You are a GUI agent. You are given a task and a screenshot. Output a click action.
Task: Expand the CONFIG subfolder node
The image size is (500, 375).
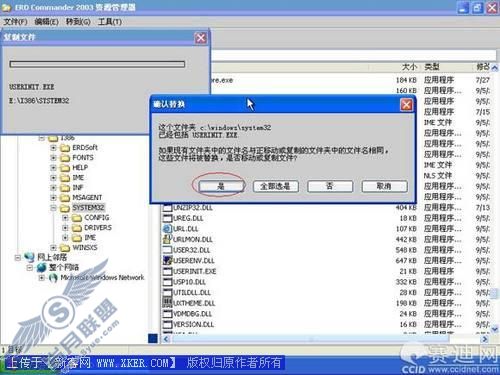65,218
